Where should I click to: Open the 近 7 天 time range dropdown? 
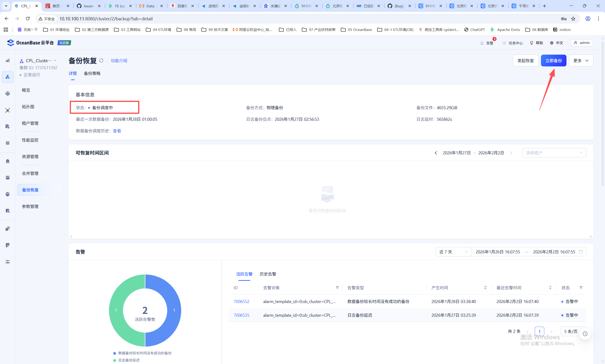tap(453, 252)
